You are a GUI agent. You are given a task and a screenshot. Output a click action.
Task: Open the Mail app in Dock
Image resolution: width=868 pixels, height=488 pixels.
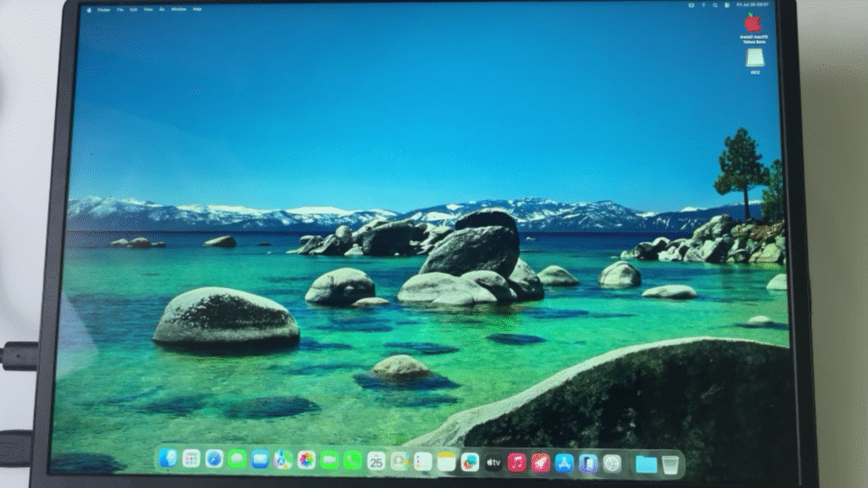(260, 459)
